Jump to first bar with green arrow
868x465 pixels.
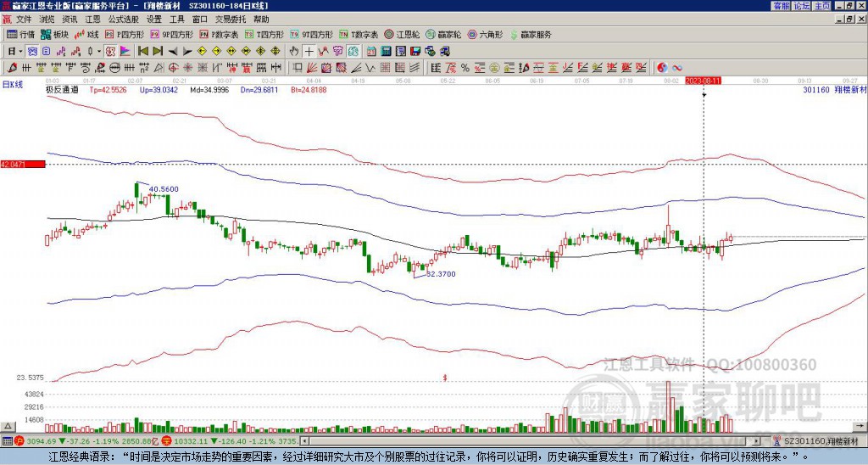143,51
